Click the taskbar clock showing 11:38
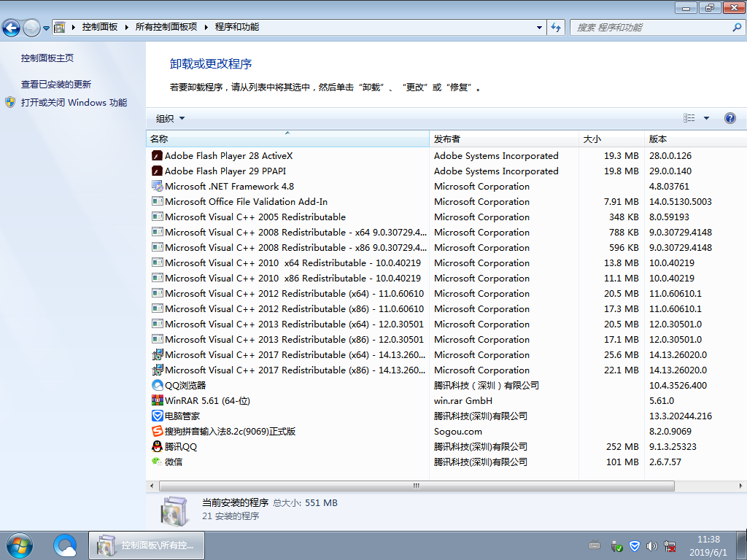This screenshot has height=560, width=747. click(708, 545)
